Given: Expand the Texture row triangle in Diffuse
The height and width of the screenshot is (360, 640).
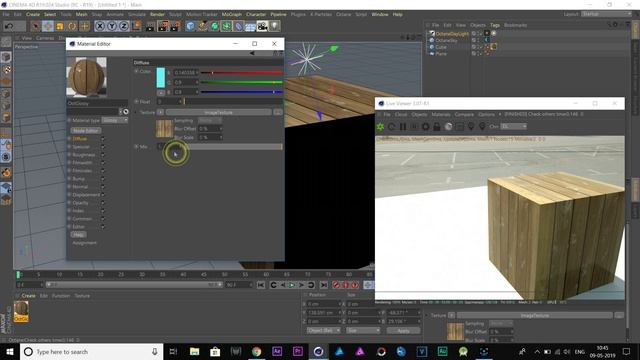Looking at the screenshot, I should tap(136, 112).
